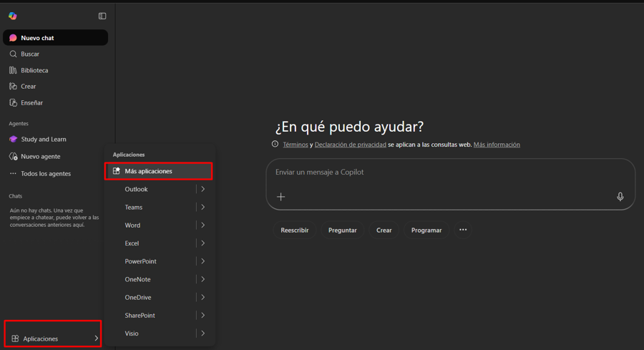Viewport: 644px width, 350px height.
Task: Click the Nuevo agente icon
Action: click(x=13, y=157)
